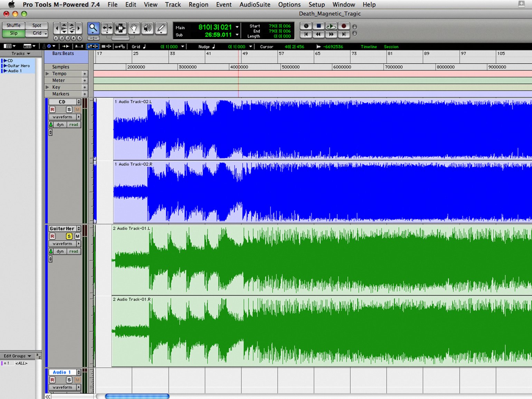Solo the Audio 1 track
Viewport: 532px width, 399px height.
tap(69, 380)
